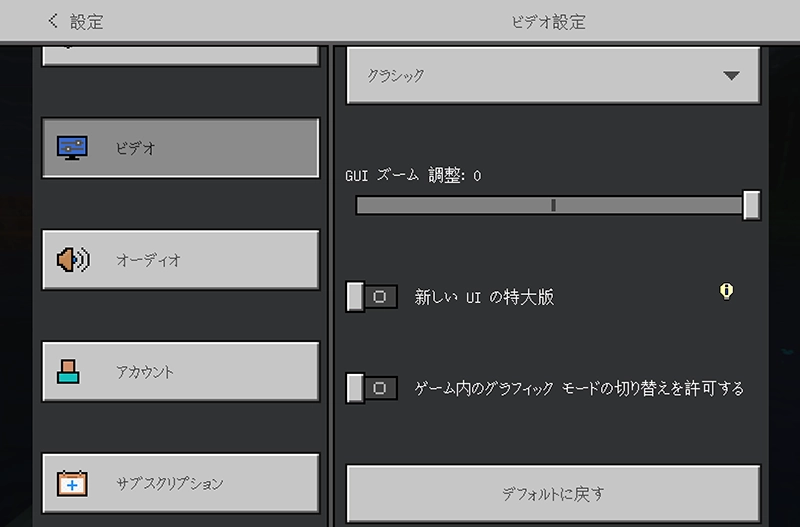Click the GUI ズーム調整 slider handle

coord(751,205)
